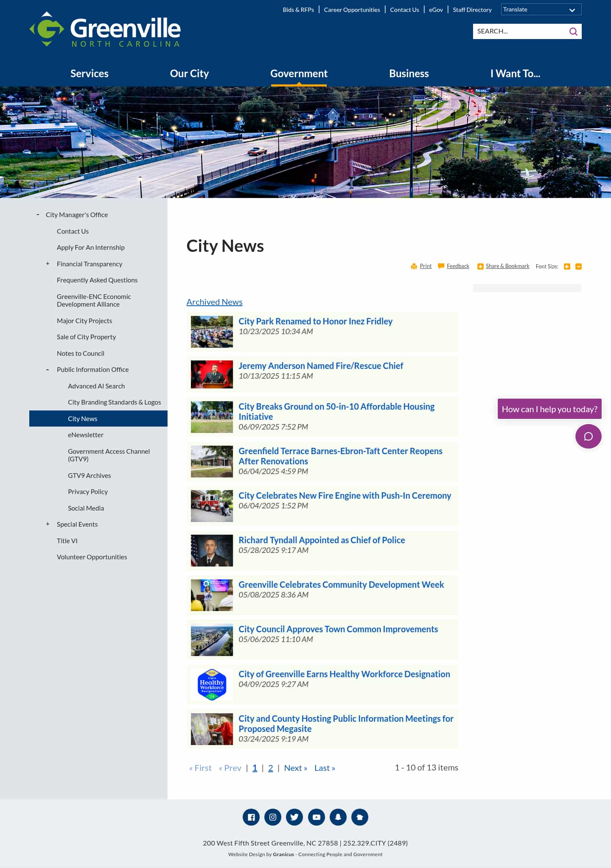Go to page 2 of news
The image size is (611, 868).
(x=270, y=768)
